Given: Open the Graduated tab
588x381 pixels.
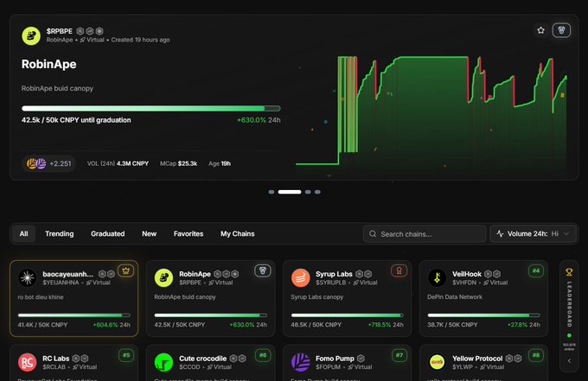Looking at the screenshot, I should (107, 234).
